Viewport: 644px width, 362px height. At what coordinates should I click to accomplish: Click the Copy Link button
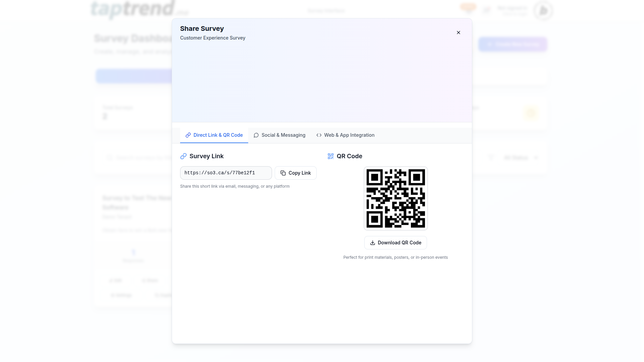coord(296,173)
